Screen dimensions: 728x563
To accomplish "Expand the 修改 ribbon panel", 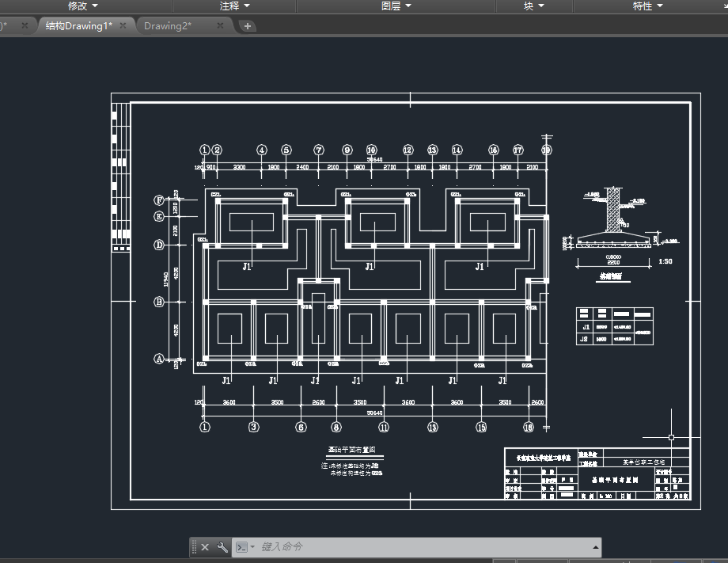I will (x=82, y=6).
